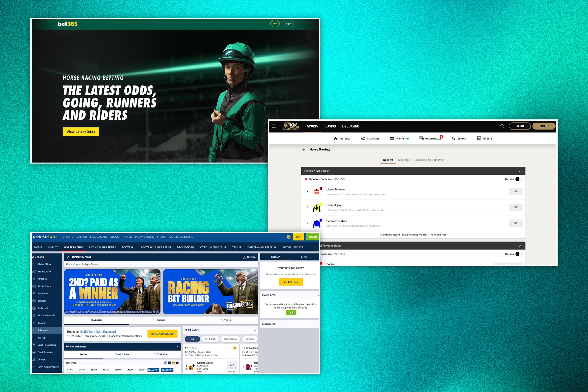
Task: Toggle Details switch for Fontainebleau race
Action: pos(519,254)
